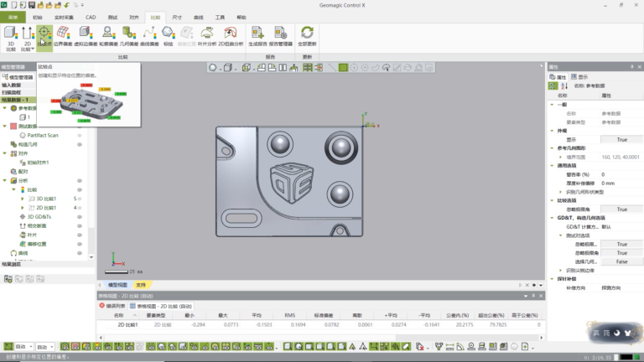
Task: Open the green 菜单 menu tab
Action: pyautogui.click(x=13, y=18)
